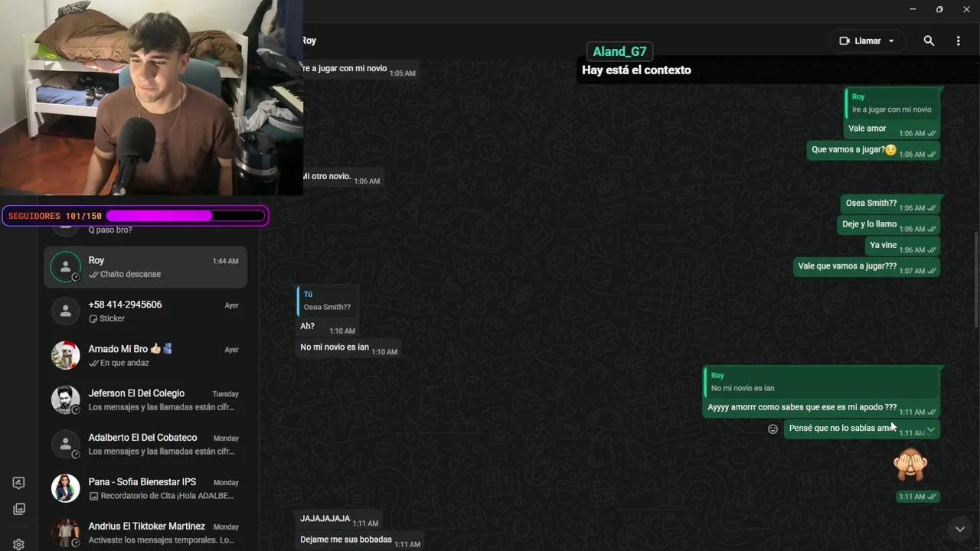This screenshot has height=551, width=980.
Task: Click the 'Que vamos a jugar?' message
Action: coord(873,150)
